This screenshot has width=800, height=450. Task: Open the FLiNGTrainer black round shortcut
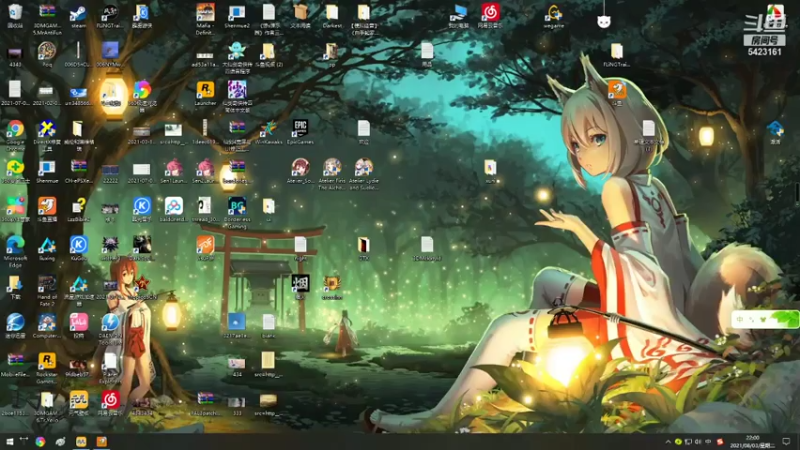coord(110,15)
